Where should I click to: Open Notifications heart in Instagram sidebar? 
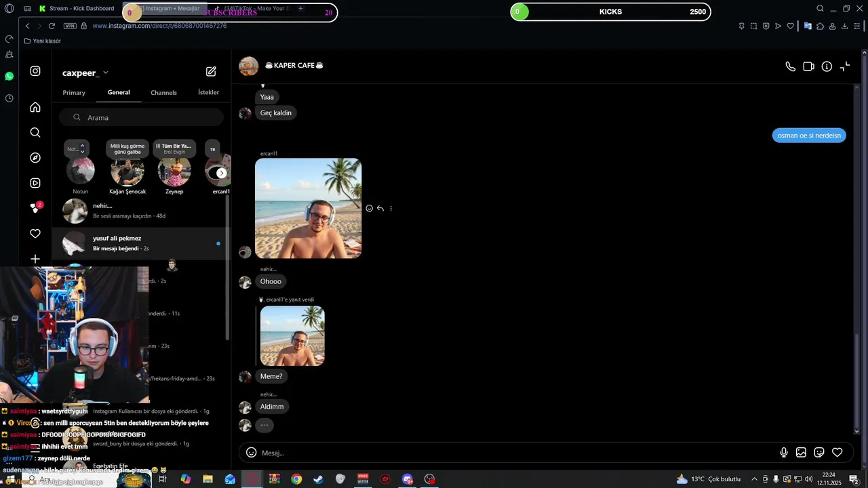point(35,234)
